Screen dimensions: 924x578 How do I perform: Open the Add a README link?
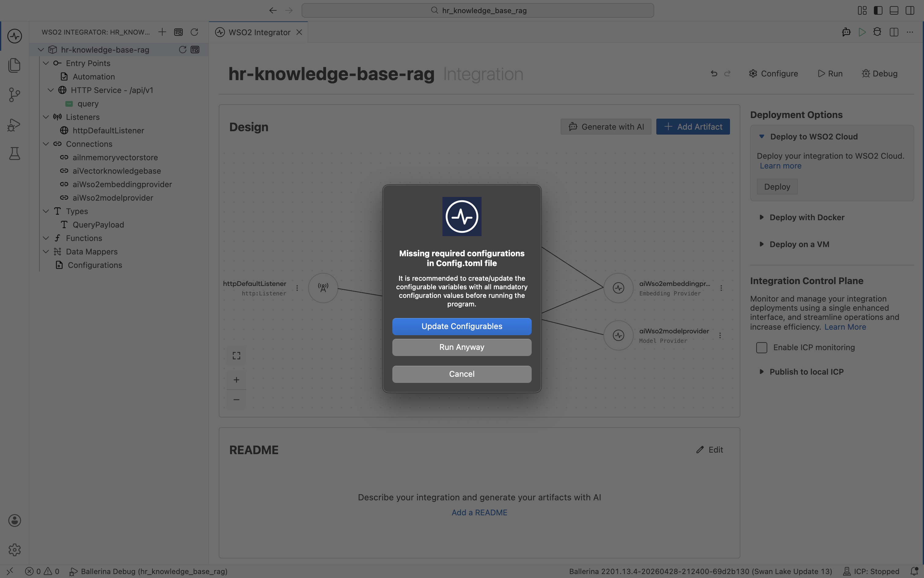(479, 513)
